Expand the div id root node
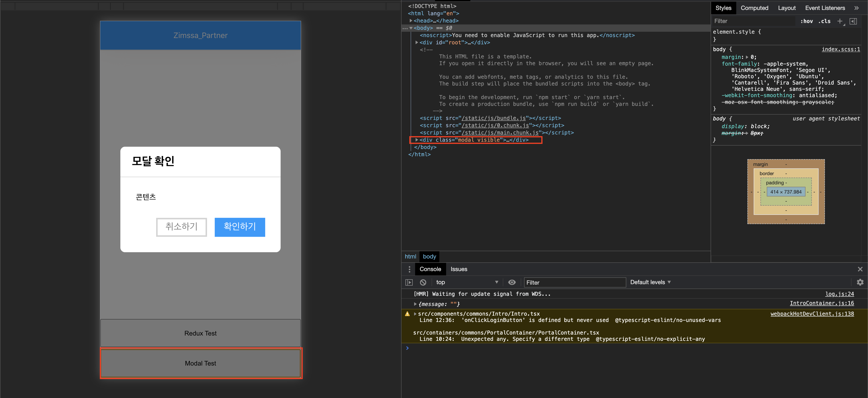Screen dimensions: 868x398 point(417,42)
